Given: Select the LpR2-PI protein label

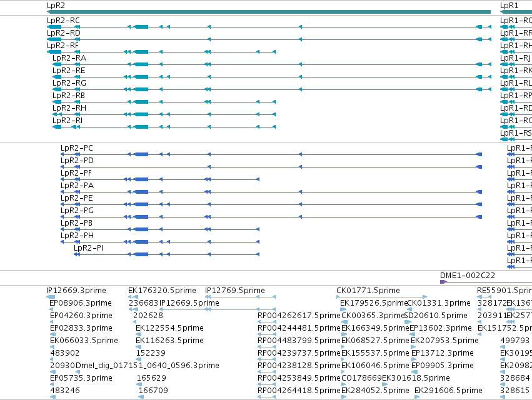Looking at the screenshot, I should 89,248.
